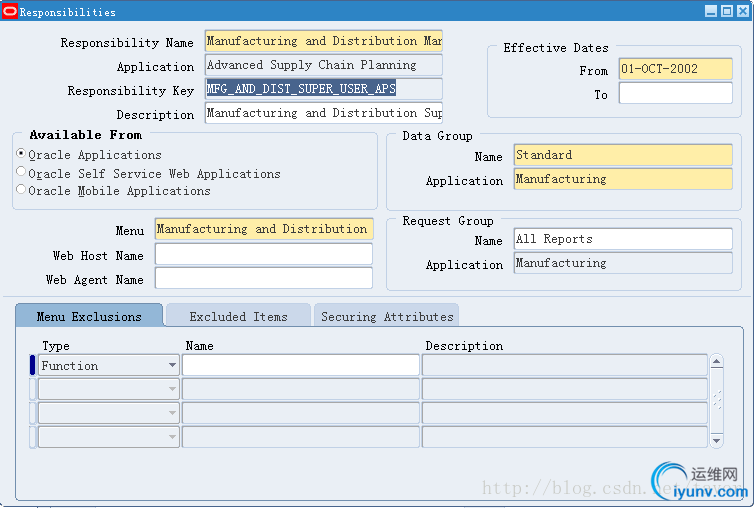Click the Advanced Supply Chain Planning application field
The image size is (754, 508).
click(324, 65)
